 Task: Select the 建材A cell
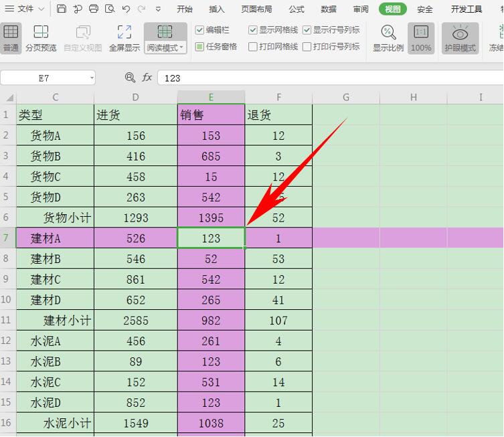tap(56, 238)
